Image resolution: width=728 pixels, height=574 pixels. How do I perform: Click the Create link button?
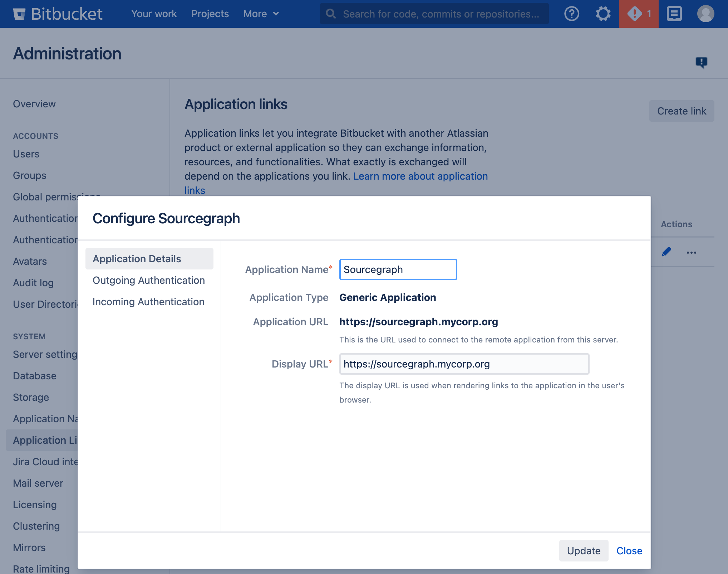click(x=681, y=110)
